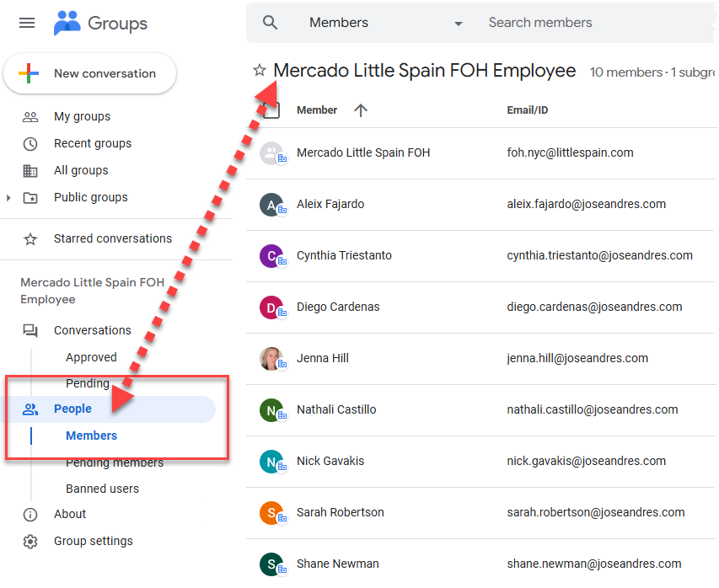719x588 pixels.
Task: Click the Email/ID column header
Action: click(x=528, y=110)
